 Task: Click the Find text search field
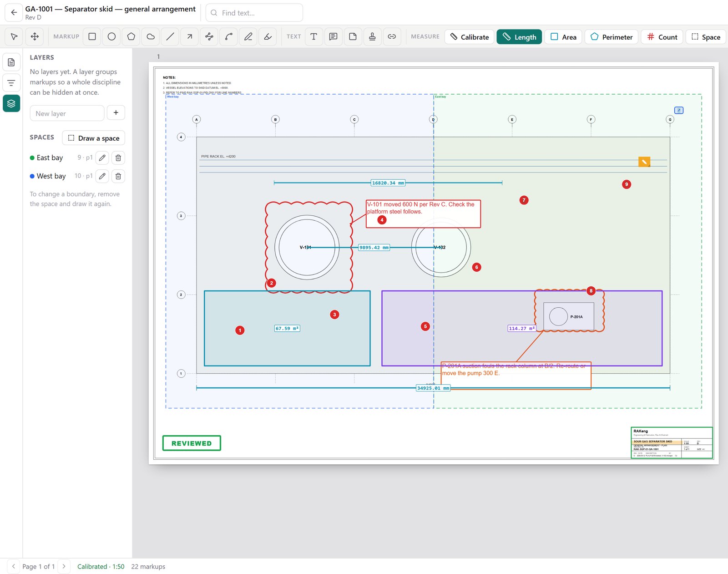tap(254, 13)
